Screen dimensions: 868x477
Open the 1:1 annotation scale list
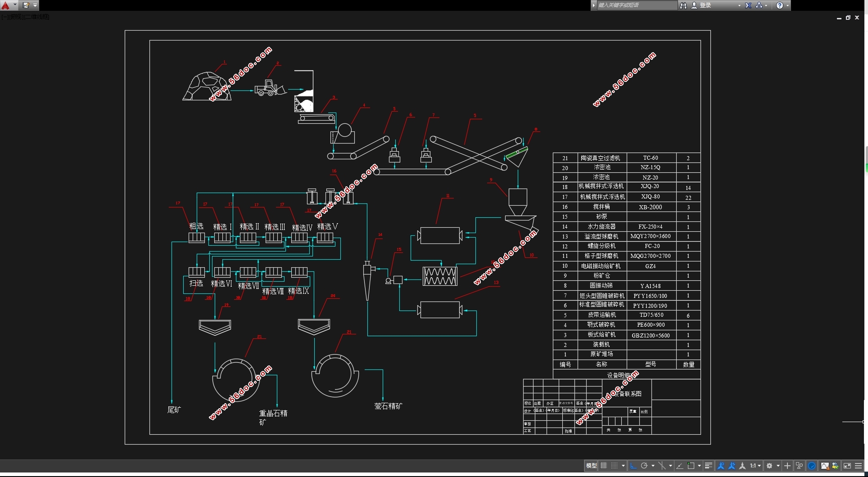tap(755, 466)
